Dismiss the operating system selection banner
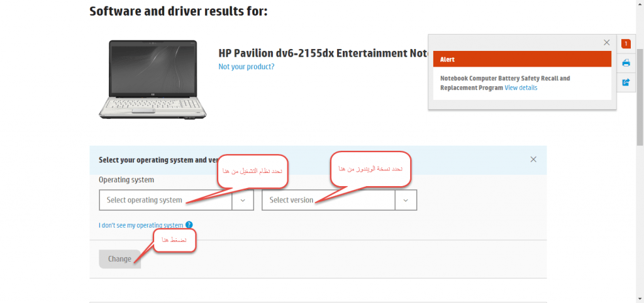The image size is (644, 303). 533,159
